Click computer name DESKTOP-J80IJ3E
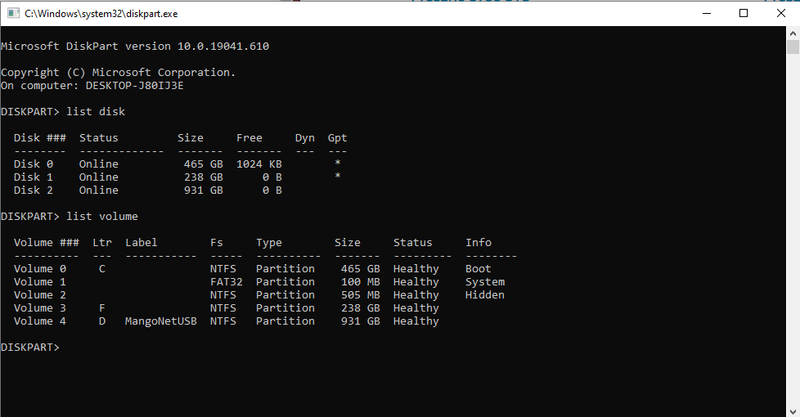The image size is (800, 417). point(134,86)
